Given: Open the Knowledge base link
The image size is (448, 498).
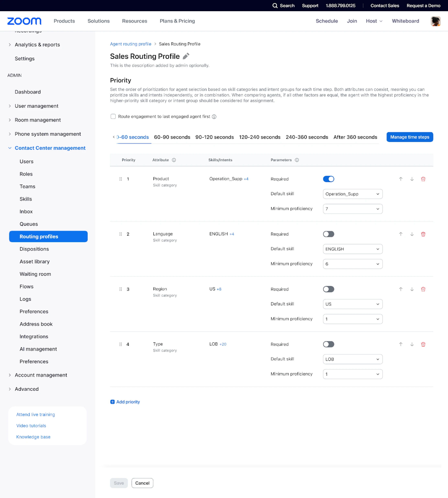Looking at the screenshot, I should pos(33,437).
